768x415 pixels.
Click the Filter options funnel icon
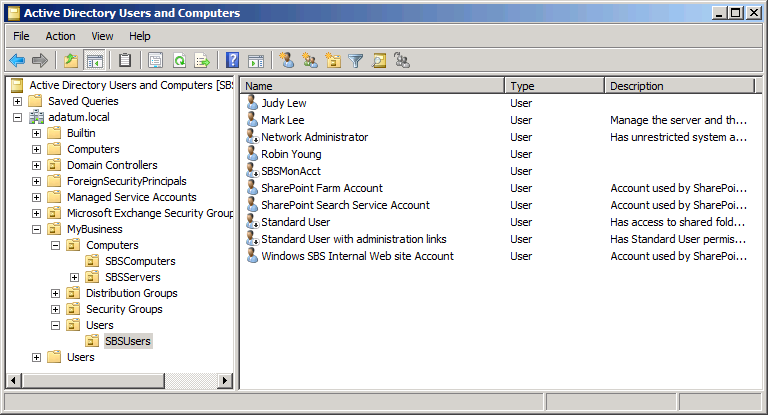356,61
